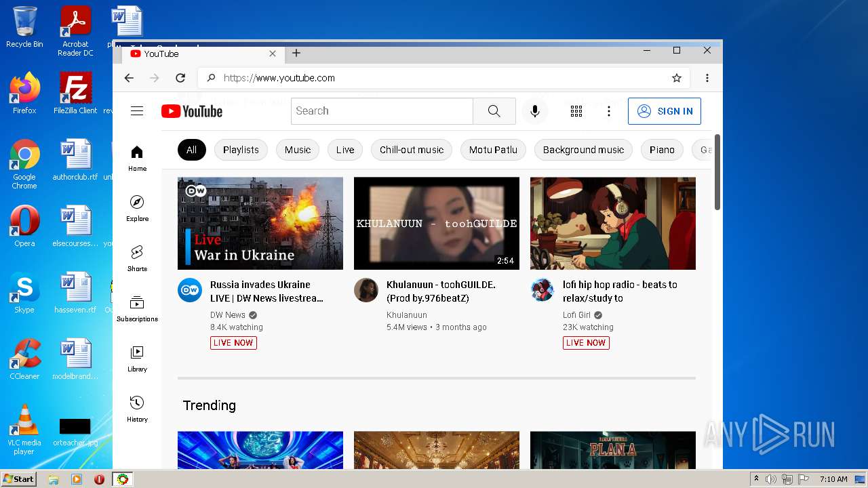The image size is (868, 488).
Task: Show hidden tray icons arrow
Action: coord(757,479)
